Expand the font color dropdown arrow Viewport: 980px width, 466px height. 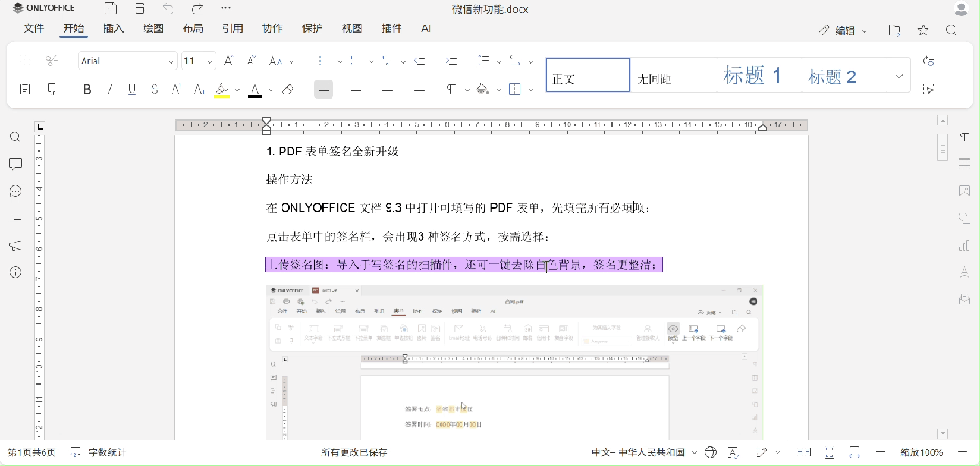pyautogui.click(x=271, y=89)
